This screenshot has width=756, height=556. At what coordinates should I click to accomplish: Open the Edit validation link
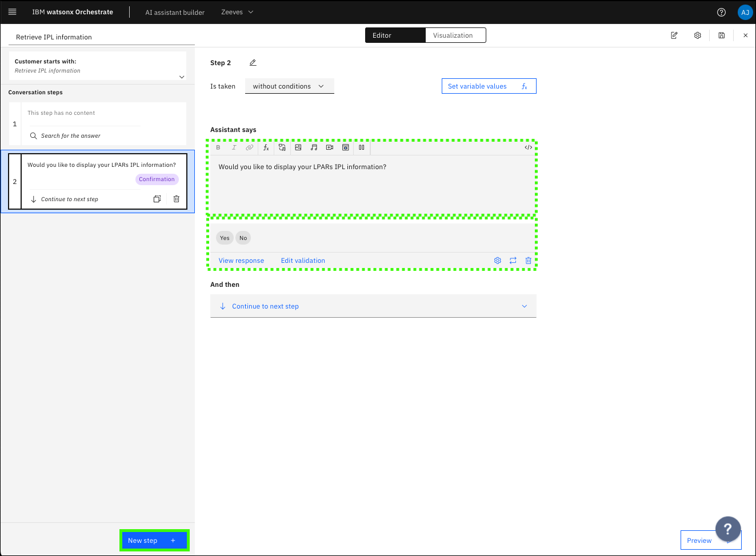tap(303, 261)
